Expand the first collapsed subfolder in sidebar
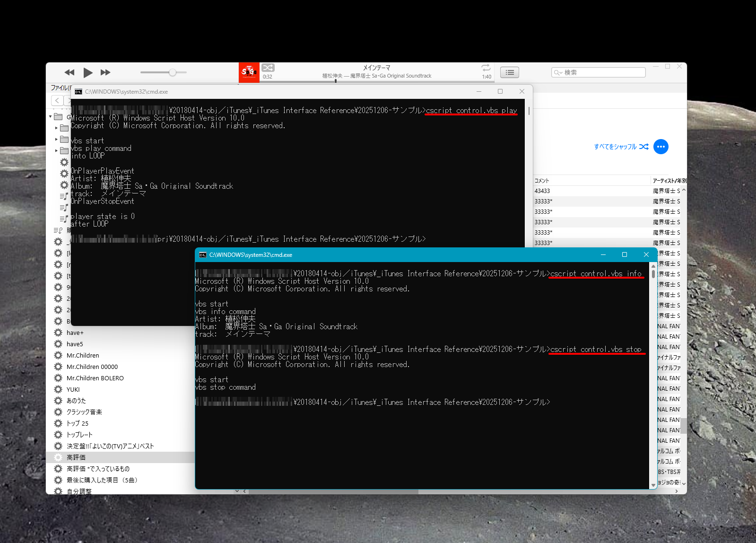This screenshot has width=756, height=543. coord(56,128)
